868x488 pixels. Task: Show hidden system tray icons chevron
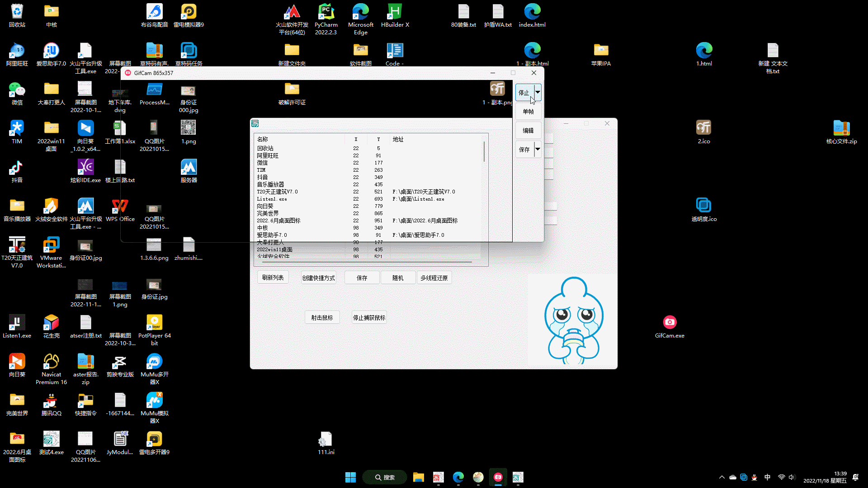point(722,477)
